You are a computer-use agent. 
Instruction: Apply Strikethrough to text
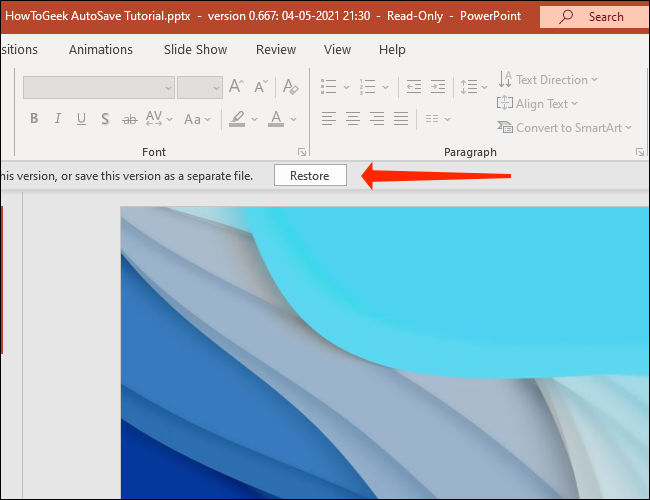129,119
